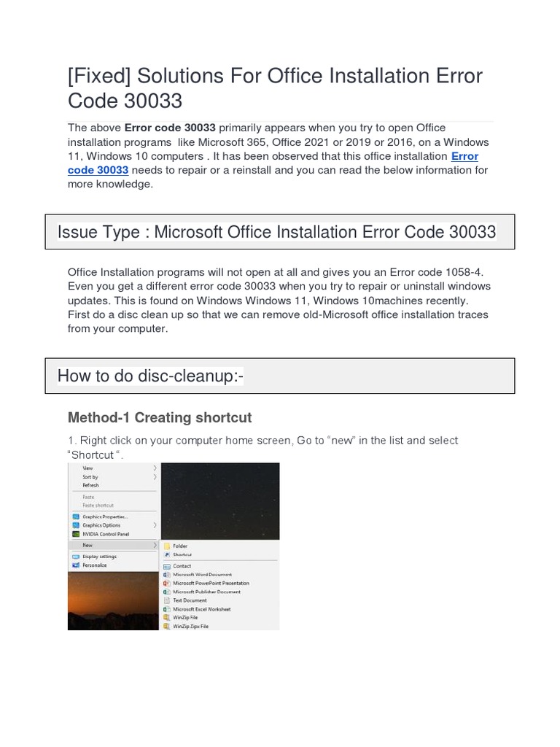Select WinZip File in the submenu

pyautogui.click(x=184, y=618)
